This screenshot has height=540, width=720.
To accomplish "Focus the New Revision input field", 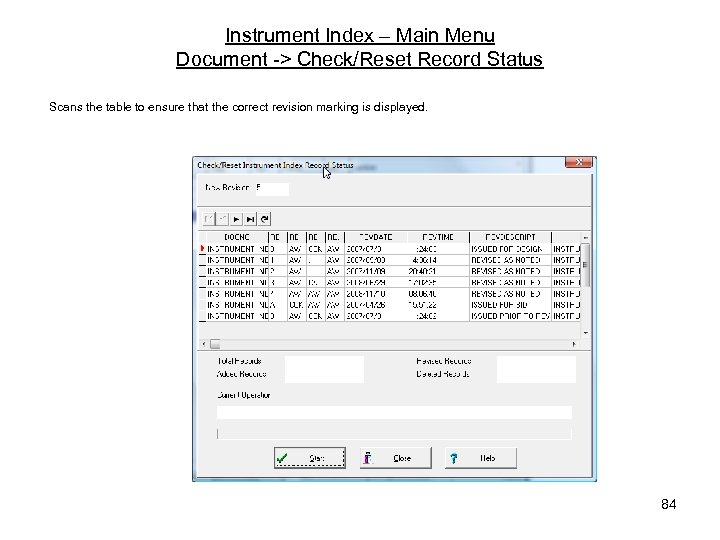I will [x=272, y=188].
